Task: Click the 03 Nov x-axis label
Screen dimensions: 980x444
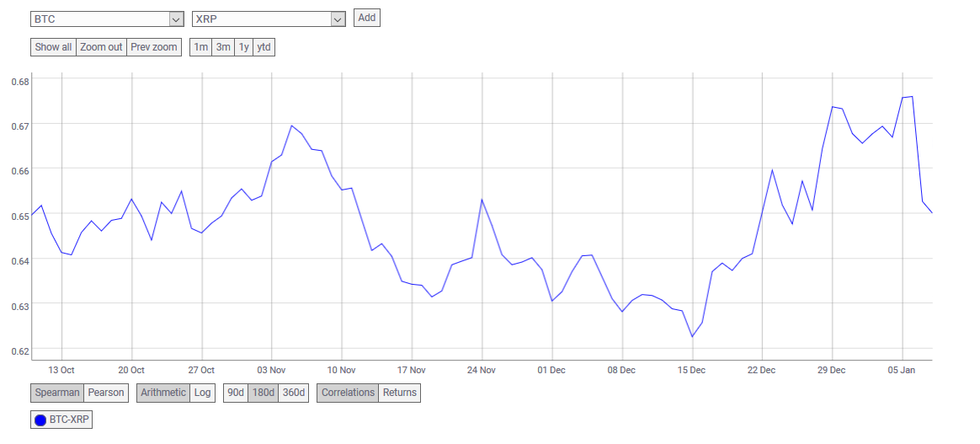Action: click(271, 370)
